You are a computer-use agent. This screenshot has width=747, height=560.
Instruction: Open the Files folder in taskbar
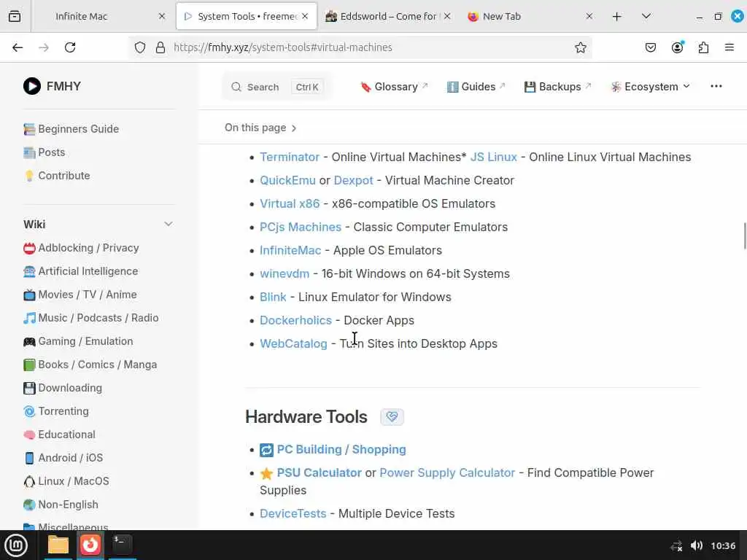click(58, 545)
